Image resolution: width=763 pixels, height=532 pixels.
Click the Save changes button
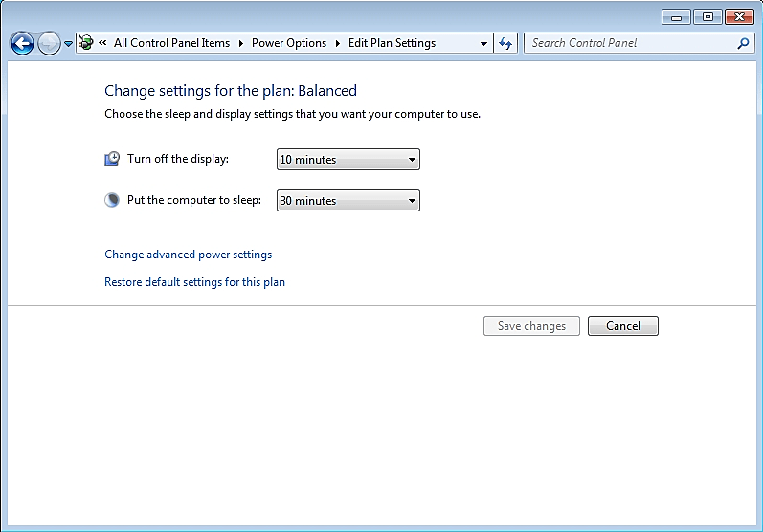click(531, 326)
